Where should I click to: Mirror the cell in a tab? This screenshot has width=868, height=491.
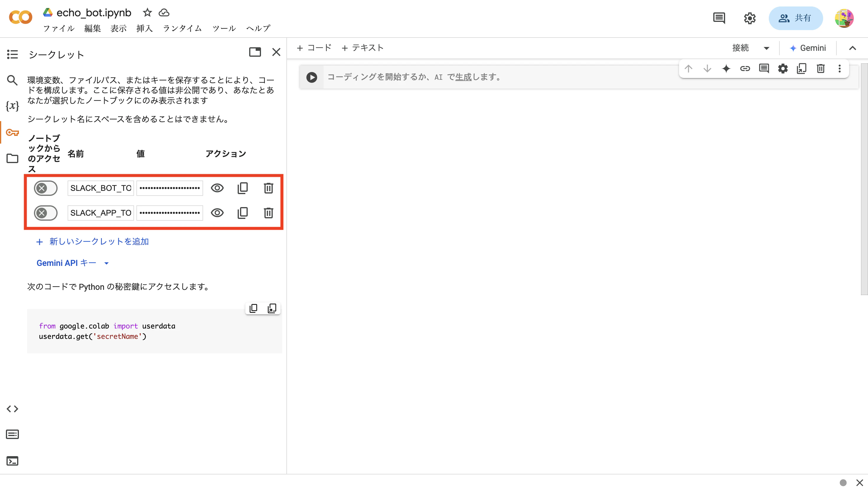pyautogui.click(x=802, y=69)
